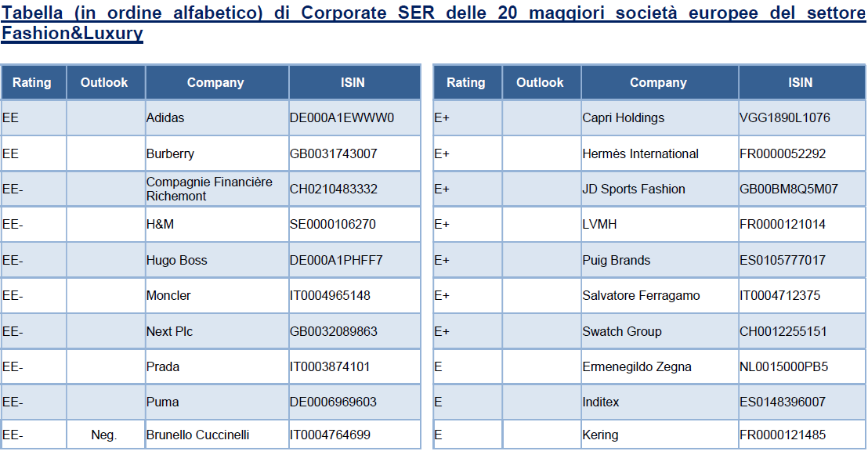Click the left table's Outlook column header
Image resolution: width=868 pixels, height=451 pixels.
point(104,82)
